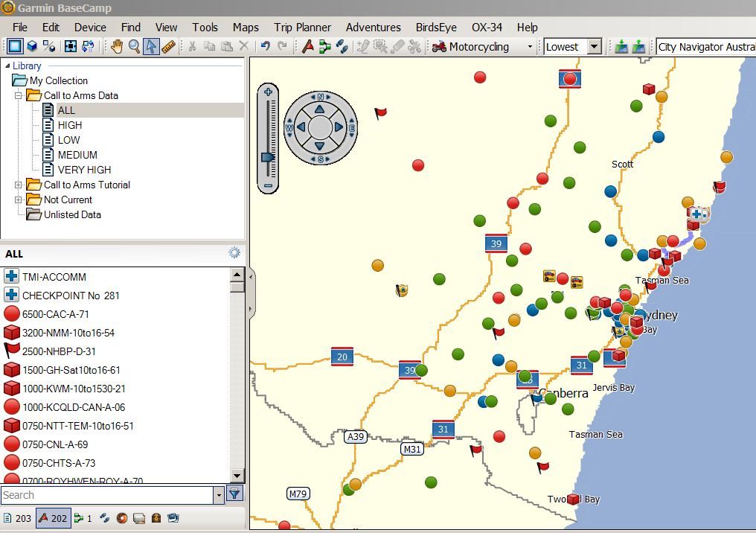This screenshot has height=533, width=756.
Task: Open the BirdsEye menu
Action: (x=436, y=28)
